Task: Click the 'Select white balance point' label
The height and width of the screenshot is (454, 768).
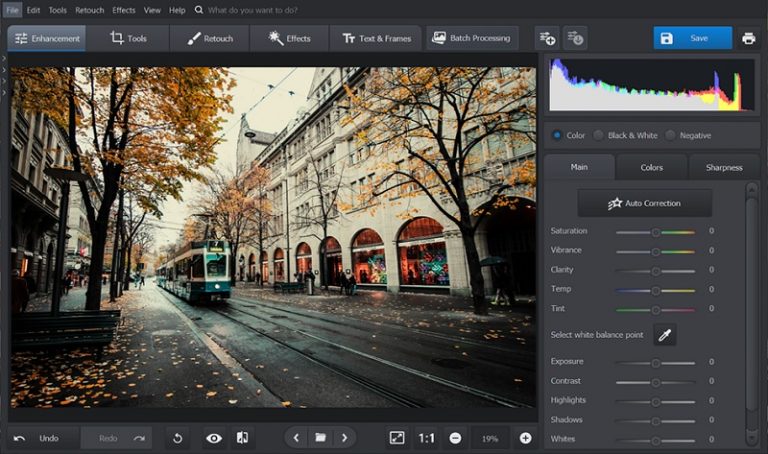Action: click(597, 335)
